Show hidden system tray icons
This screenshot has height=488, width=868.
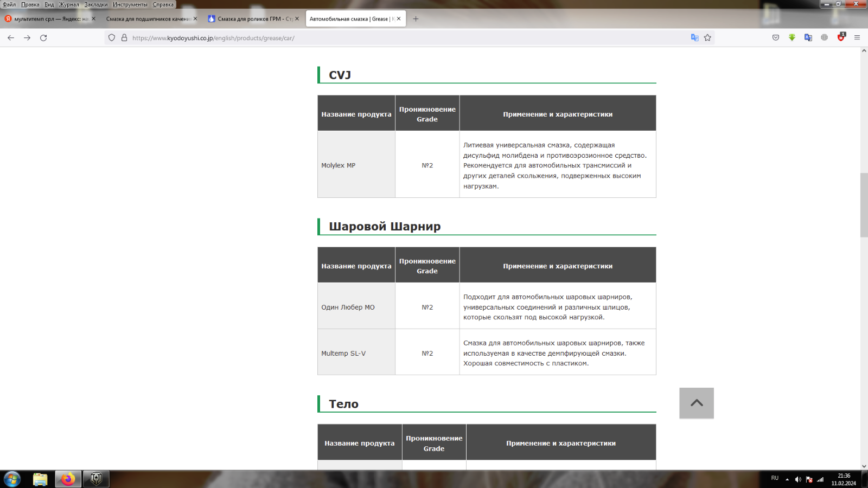pos(787,479)
